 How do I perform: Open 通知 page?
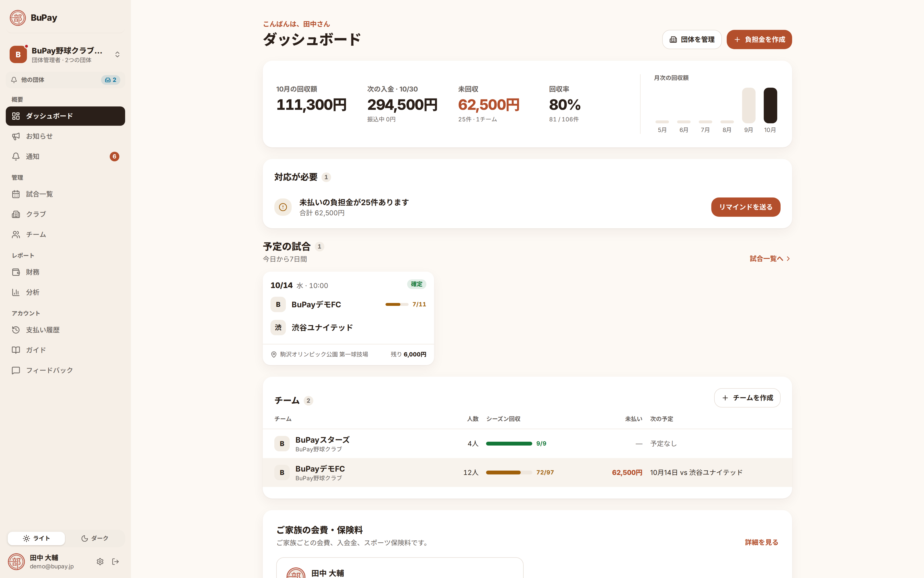[x=65, y=156]
